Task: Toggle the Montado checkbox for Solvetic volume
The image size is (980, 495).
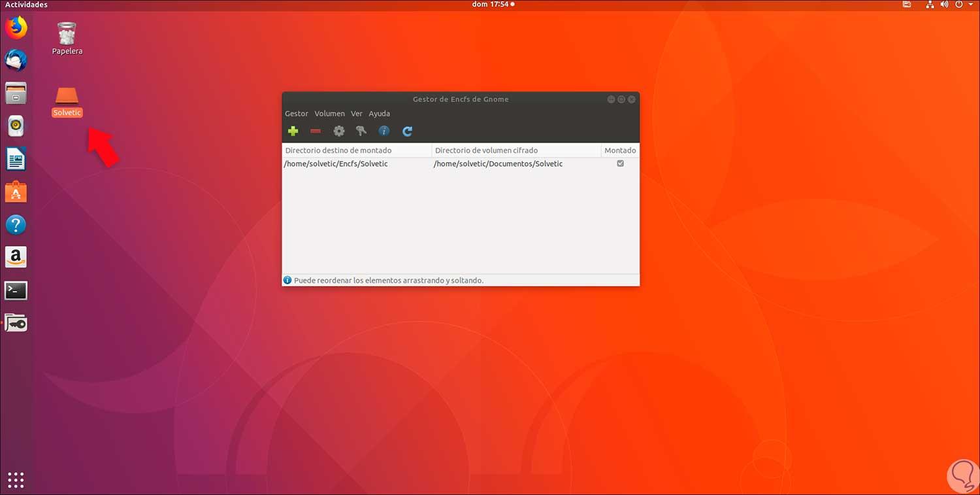Action: tap(620, 163)
